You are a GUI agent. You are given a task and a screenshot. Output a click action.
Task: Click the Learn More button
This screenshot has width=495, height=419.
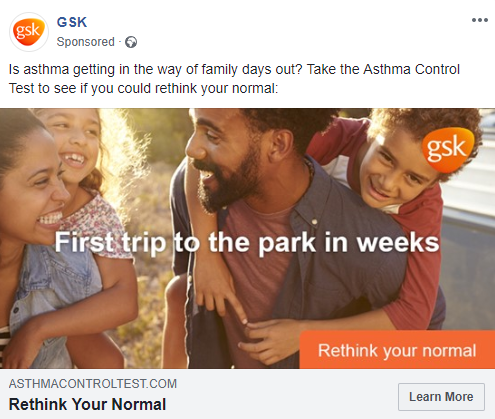pyautogui.click(x=441, y=397)
